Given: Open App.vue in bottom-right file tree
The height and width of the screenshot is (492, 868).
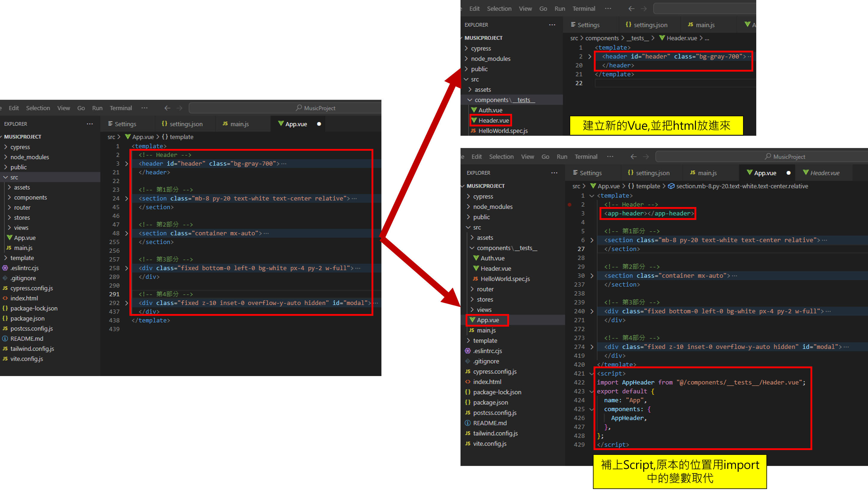Looking at the screenshot, I should tap(487, 320).
